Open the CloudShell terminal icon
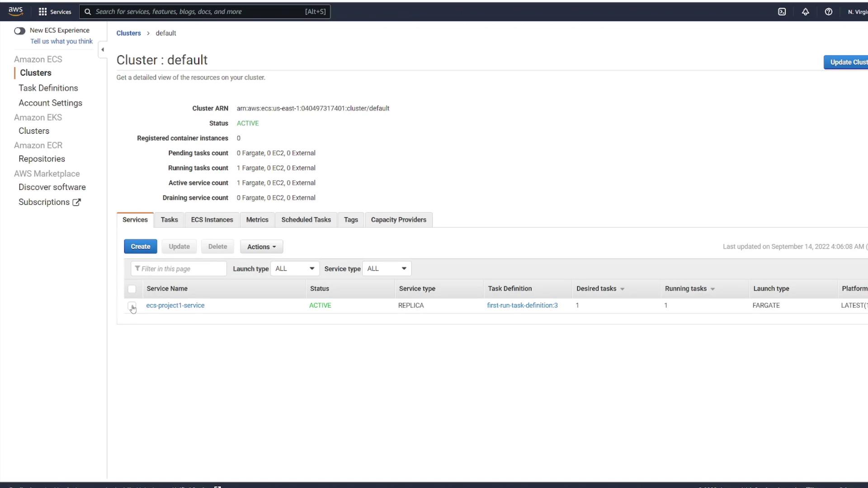The height and width of the screenshot is (488, 868). tap(782, 12)
